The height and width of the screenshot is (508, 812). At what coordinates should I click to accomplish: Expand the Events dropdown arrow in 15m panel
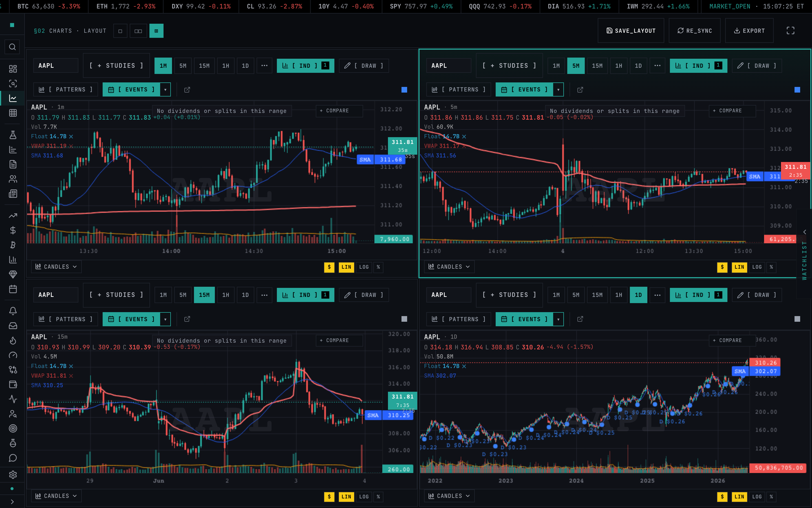[165, 319]
